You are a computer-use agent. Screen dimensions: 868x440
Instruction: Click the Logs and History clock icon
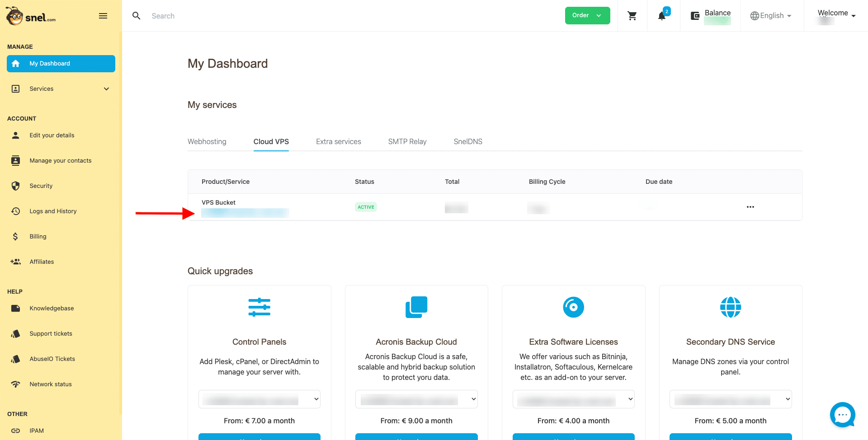pyautogui.click(x=16, y=211)
